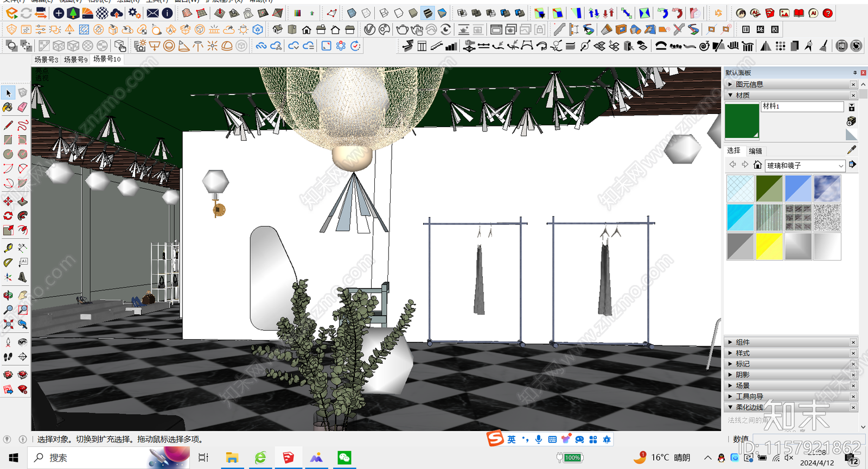This screenshot has height=469, width=868.
Task: Select the 3D Text tool
Action: tap(22, 277)
